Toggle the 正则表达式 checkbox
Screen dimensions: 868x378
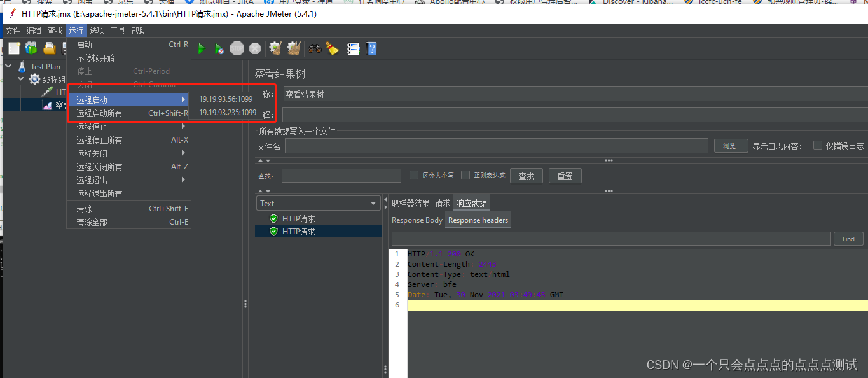coord(465,175)
